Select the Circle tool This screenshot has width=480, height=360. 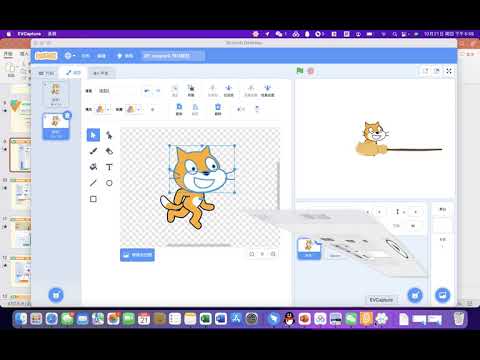(x=109, y=183)
